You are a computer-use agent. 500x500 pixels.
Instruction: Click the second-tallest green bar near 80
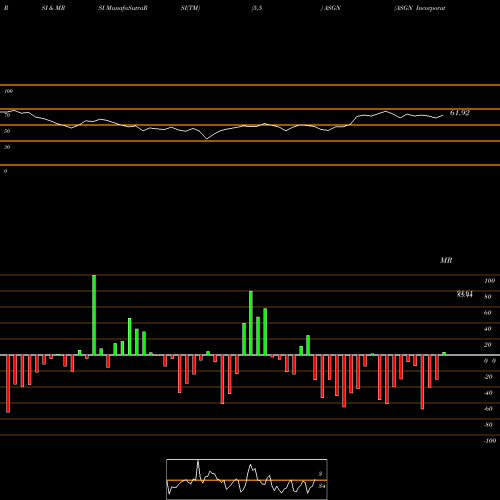tap(251, 323)
